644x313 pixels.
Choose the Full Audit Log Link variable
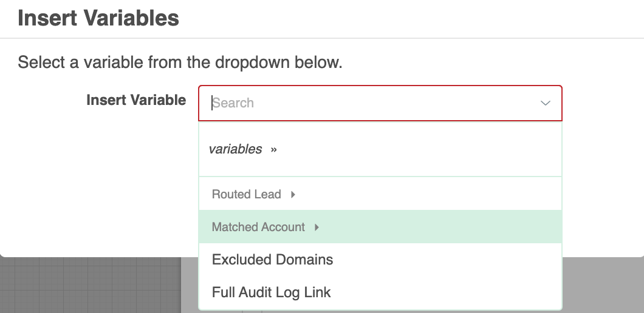click(271, 292)
